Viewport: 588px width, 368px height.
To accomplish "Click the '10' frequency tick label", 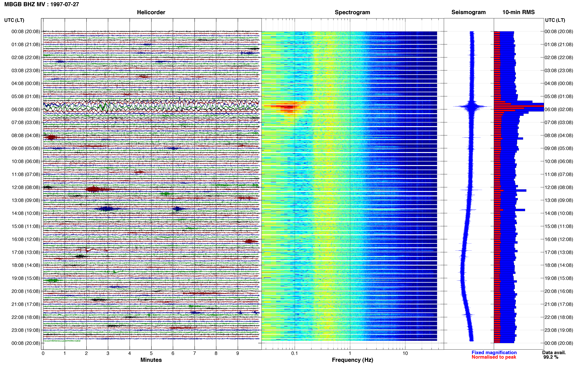I will pos(405,353).
